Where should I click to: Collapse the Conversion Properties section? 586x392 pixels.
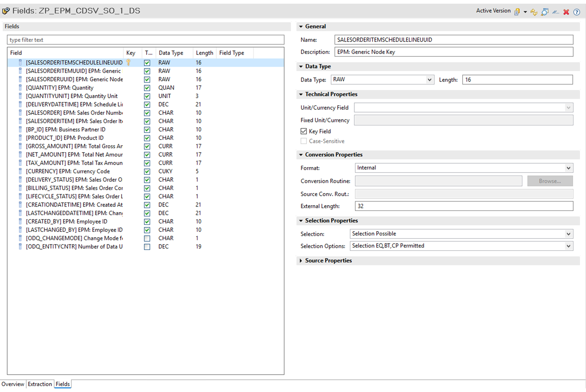click(301, 155)
